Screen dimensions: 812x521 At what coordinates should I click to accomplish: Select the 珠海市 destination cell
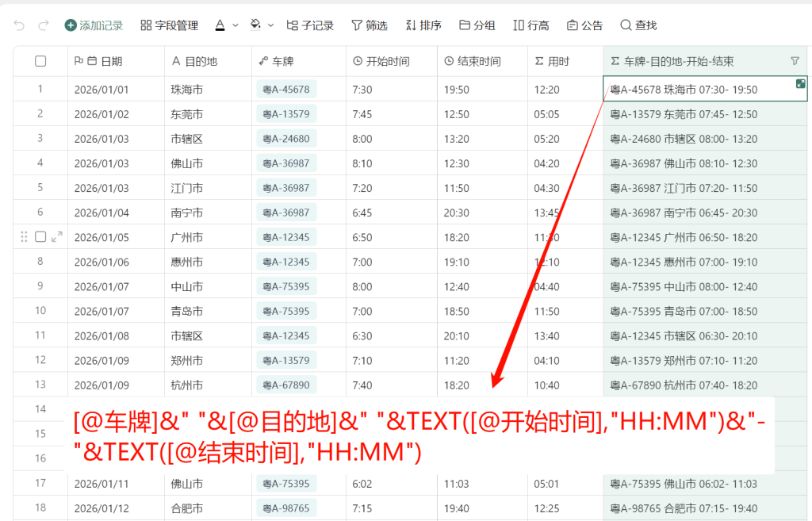click(x=209, y=89)
